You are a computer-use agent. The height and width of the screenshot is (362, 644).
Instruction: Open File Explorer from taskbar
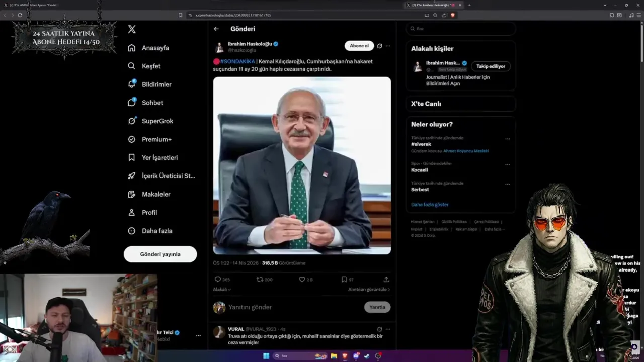334,356
